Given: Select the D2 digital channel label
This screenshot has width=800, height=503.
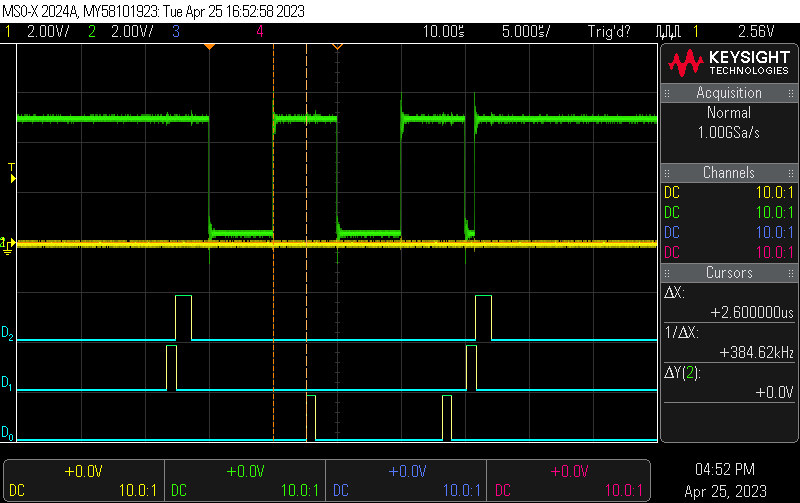Looking at the screenshot, I should (x=7, y=333).
